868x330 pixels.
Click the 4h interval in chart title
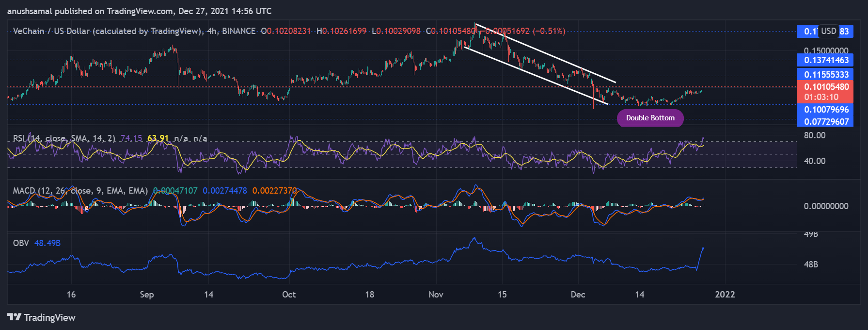(212, 31)
